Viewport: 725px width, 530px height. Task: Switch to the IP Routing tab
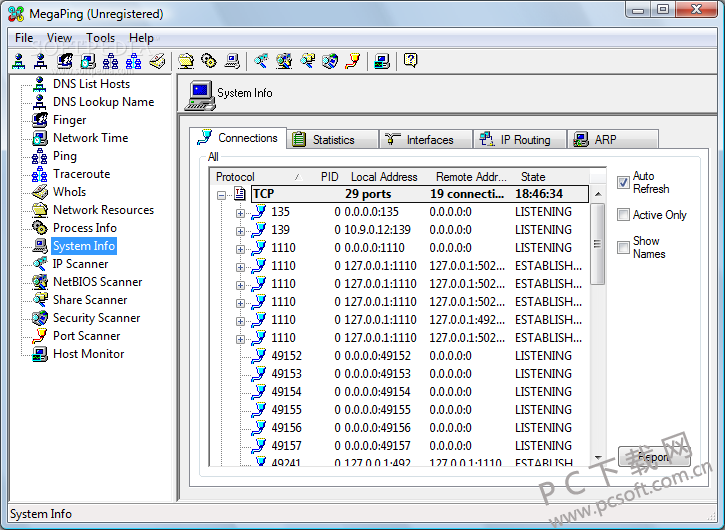[520, 139]
